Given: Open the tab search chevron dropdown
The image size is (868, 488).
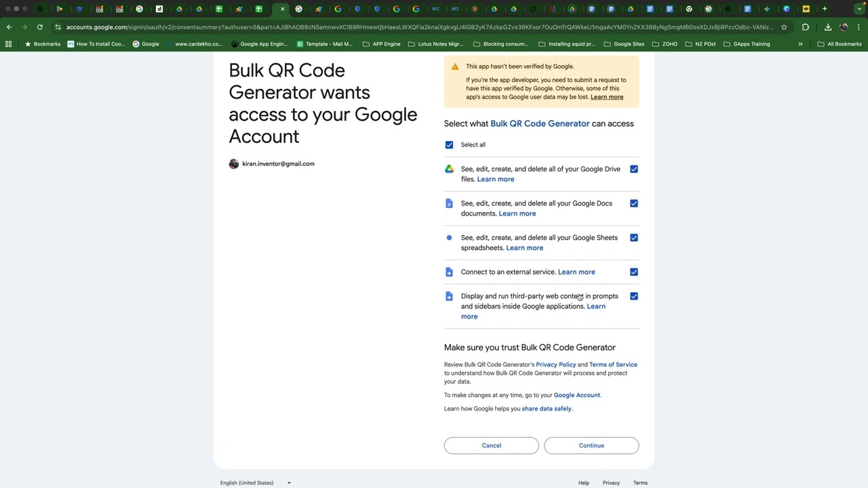Looking at the screenshot, I should pos(859,9).
